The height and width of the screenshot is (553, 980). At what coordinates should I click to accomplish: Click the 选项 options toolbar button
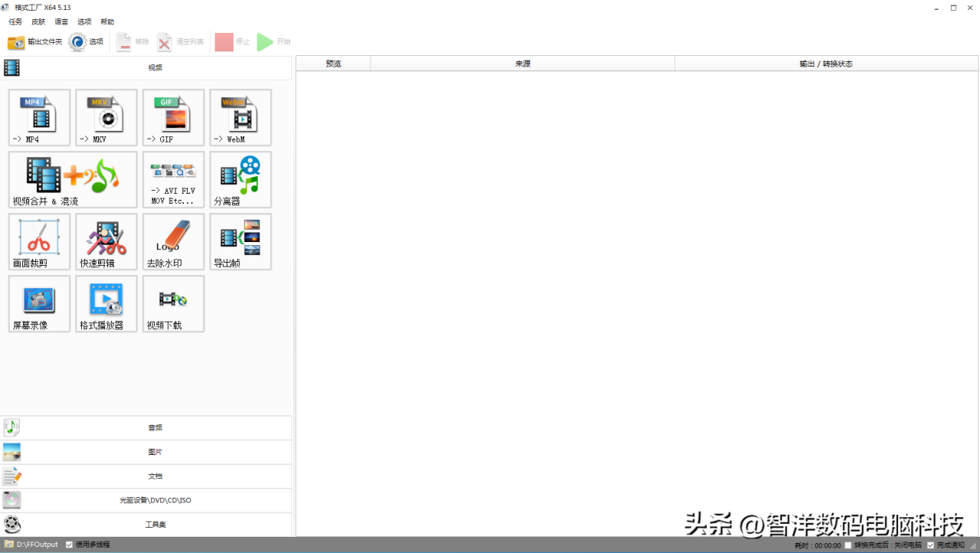pyautogui.click(x=86, y=42)
